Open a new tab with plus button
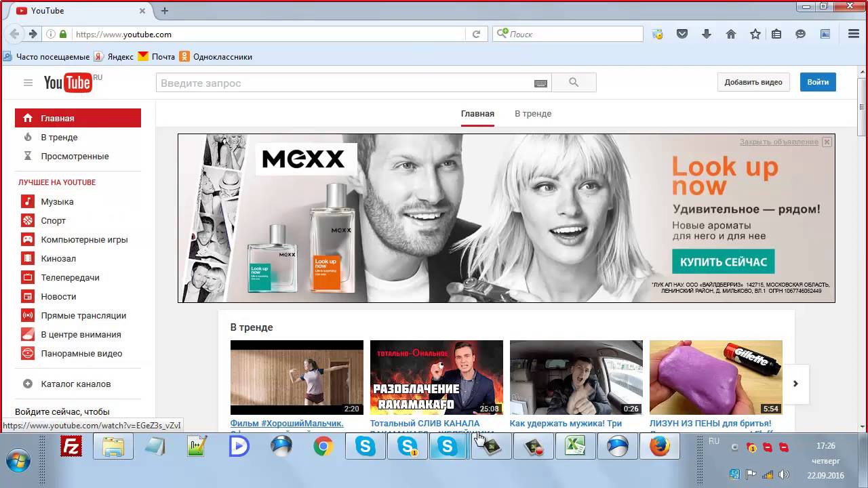Screen dimensions: 868x488 point(164,11)
